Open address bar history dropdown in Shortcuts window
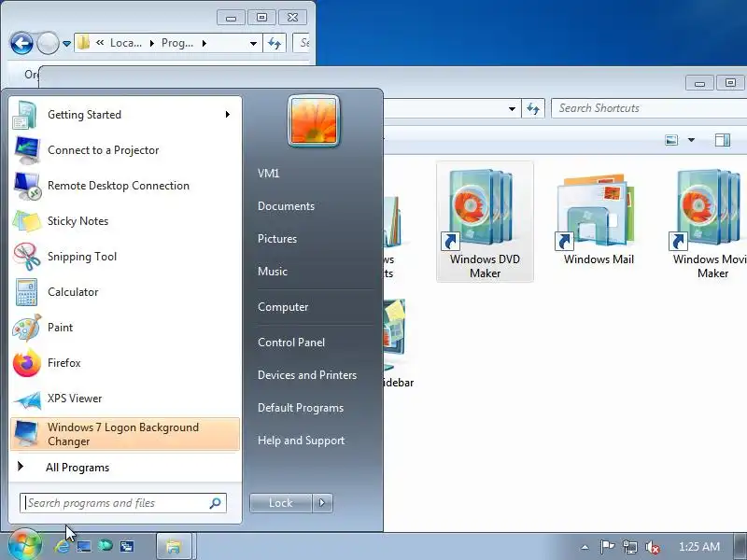 512,108
